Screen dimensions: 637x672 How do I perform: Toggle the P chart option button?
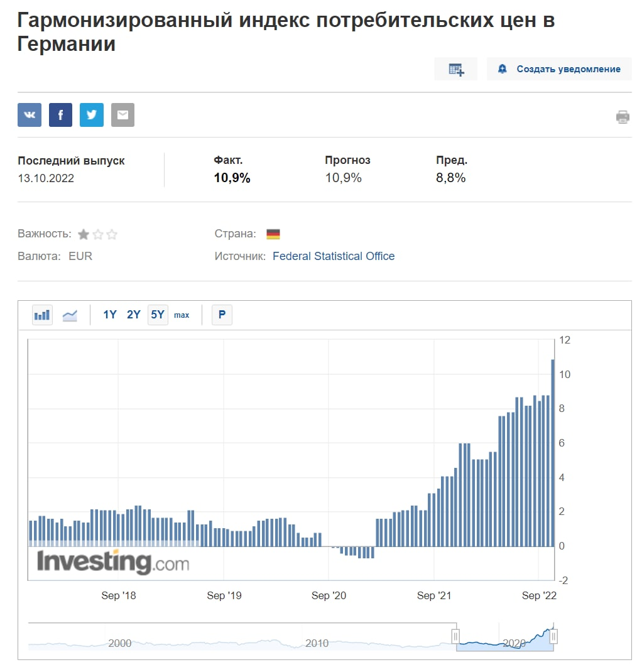click(222, 315)
